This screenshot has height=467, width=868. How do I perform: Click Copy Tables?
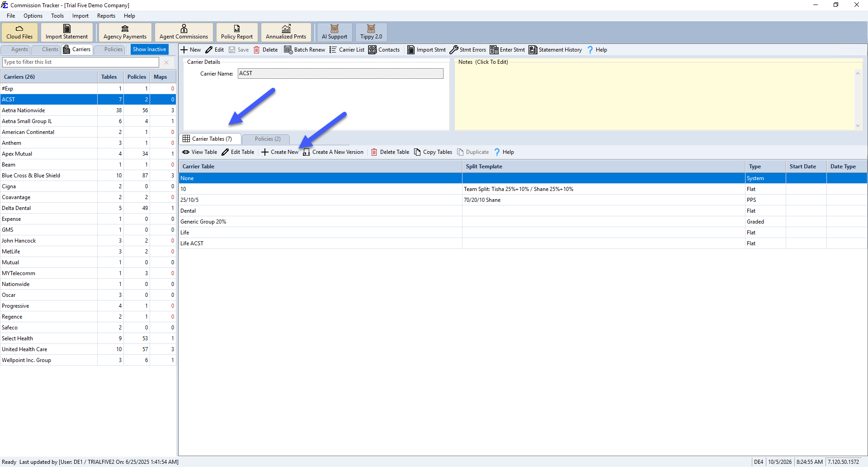tap(433, 152)
